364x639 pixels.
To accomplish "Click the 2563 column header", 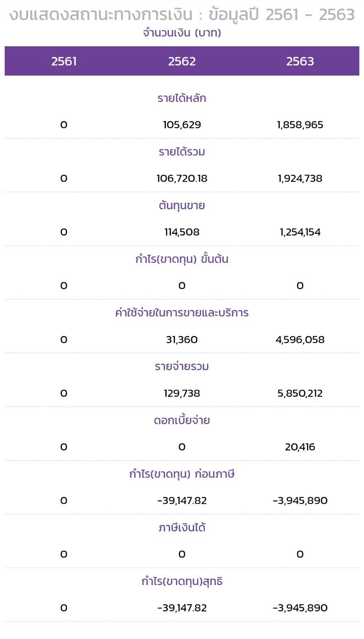I will [x=300, y=61].
